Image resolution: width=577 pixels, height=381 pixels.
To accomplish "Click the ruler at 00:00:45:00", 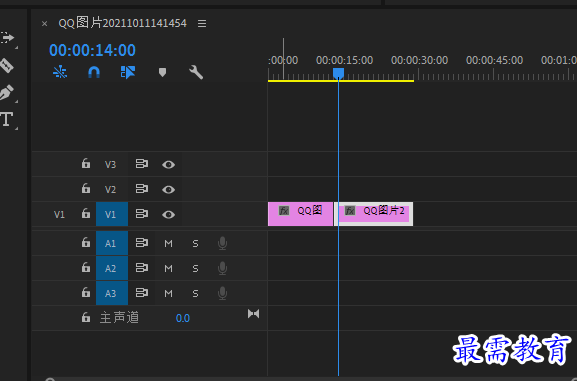I will [494, 60].
